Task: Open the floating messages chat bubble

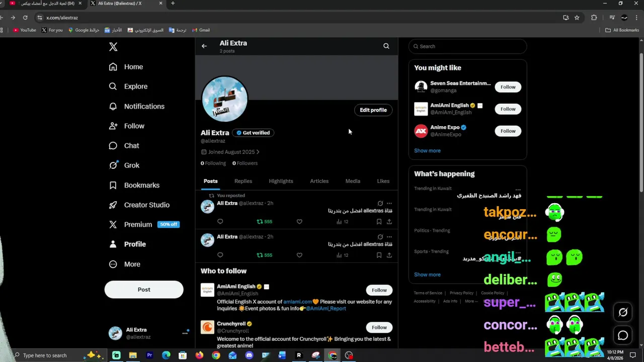Action: click(623, 335)
